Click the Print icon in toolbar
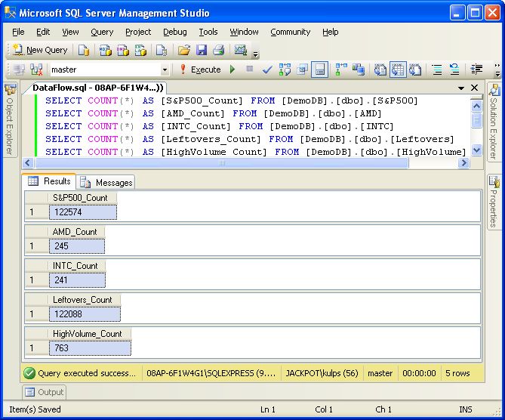The image size is (505, 420). (218, 50)
